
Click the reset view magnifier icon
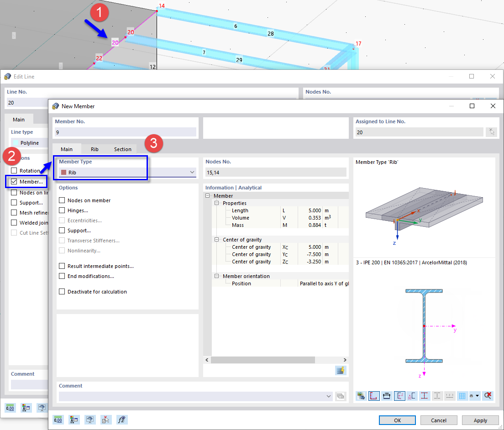[x=488, y=396]
